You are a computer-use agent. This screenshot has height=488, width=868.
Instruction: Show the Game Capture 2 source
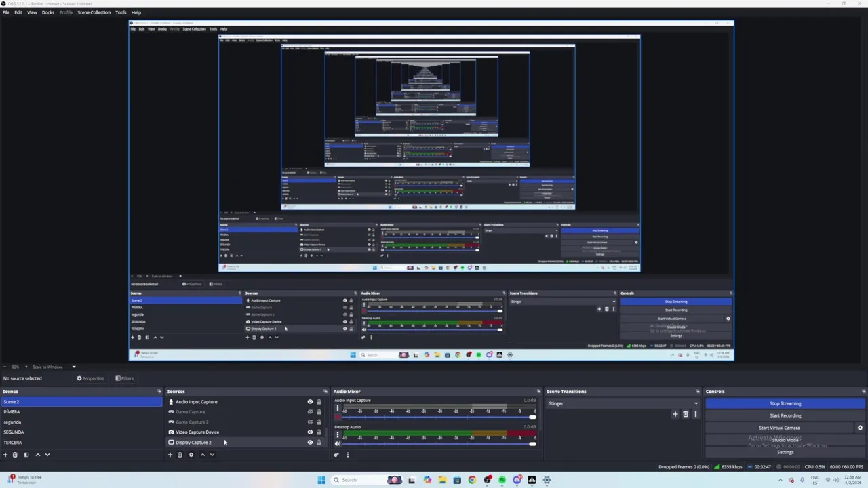pos(310,422)
